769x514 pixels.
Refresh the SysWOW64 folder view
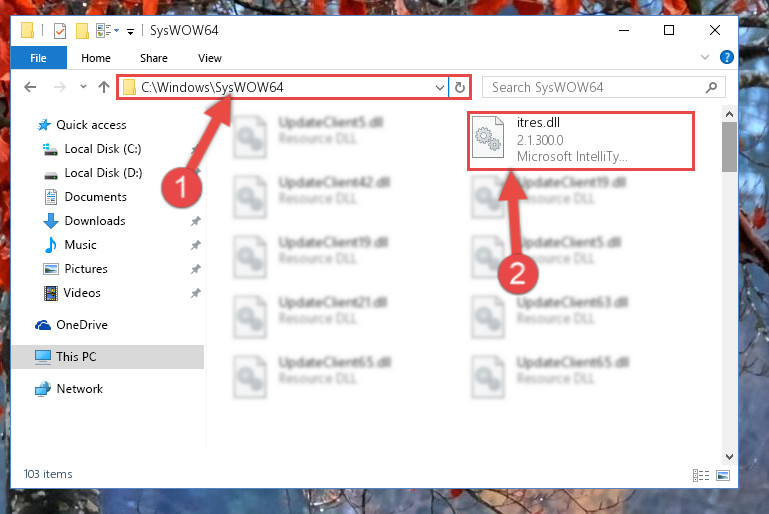click(x=460, y=87)
